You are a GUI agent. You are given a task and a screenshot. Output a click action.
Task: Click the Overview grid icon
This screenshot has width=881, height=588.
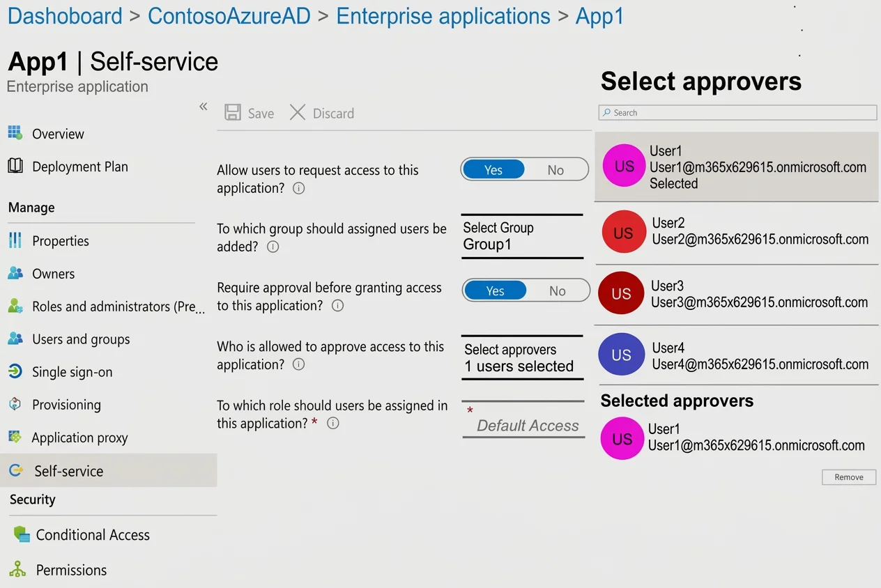tap(15, 132)
